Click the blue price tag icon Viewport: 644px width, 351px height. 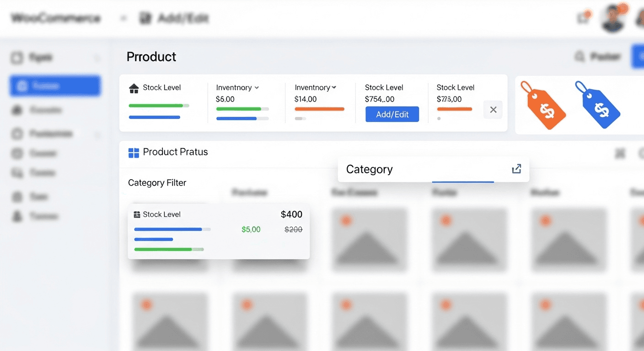(597, 104)
